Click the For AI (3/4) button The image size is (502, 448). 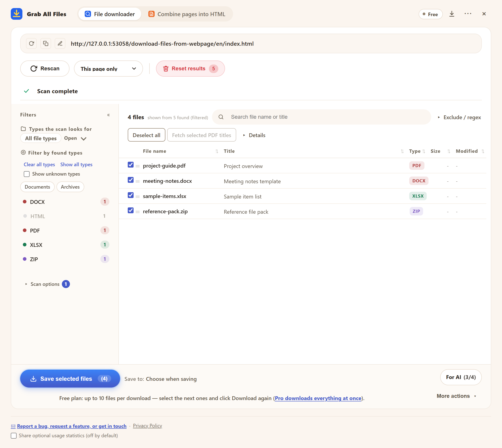[461, 377]
